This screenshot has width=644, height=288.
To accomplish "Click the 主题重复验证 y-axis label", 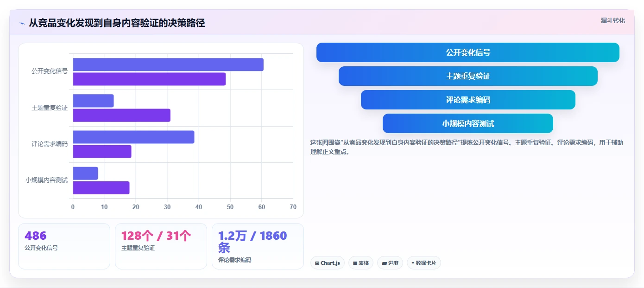I will point(50,108).
